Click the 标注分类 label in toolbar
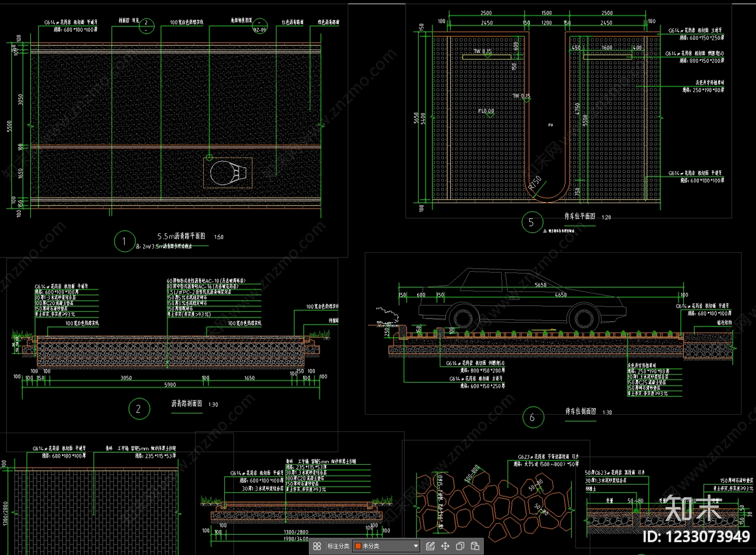The height and width of the screenshot is (555, 756). tap(338, 546)
